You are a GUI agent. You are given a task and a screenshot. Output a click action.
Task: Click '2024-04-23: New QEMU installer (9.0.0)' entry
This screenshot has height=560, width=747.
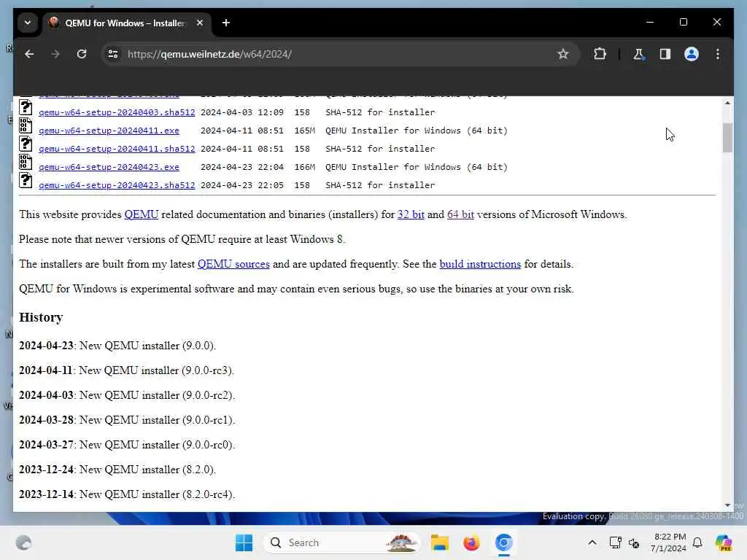(117, 346)
